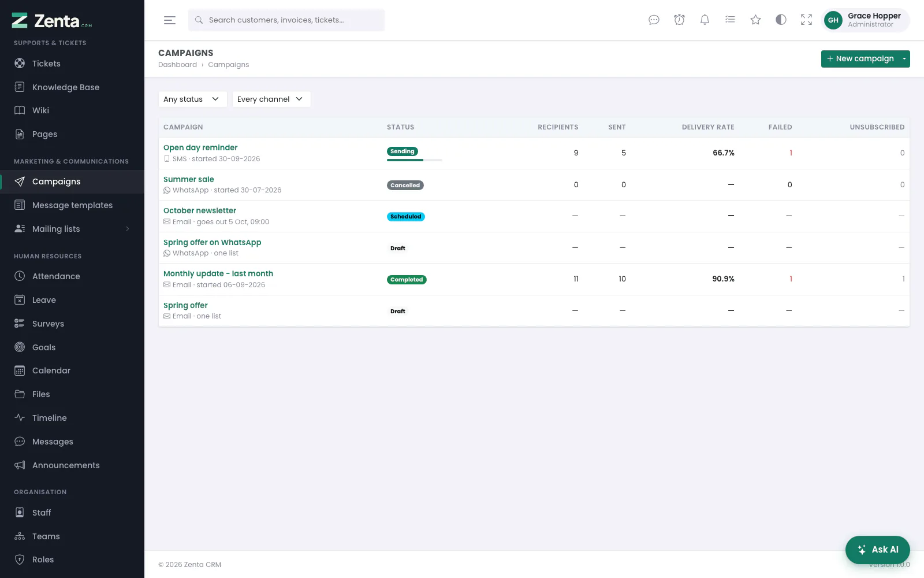Click the Dashboard breadcrumb link
This screenshot has width=924, height=578.
pos(177,65)
